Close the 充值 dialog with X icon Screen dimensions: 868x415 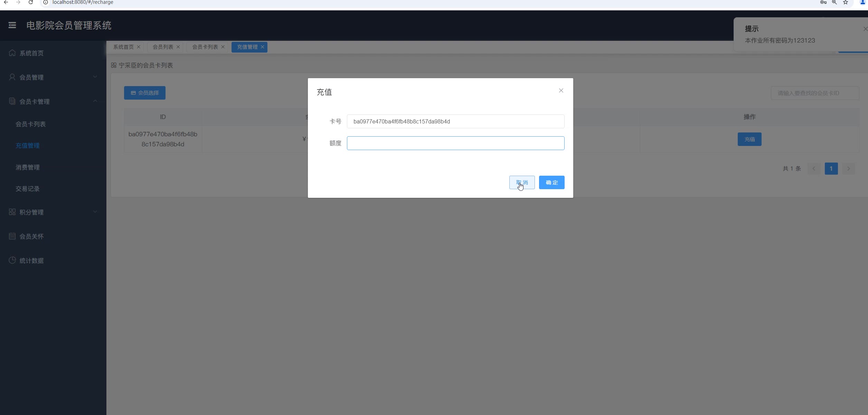coord(561,91)
